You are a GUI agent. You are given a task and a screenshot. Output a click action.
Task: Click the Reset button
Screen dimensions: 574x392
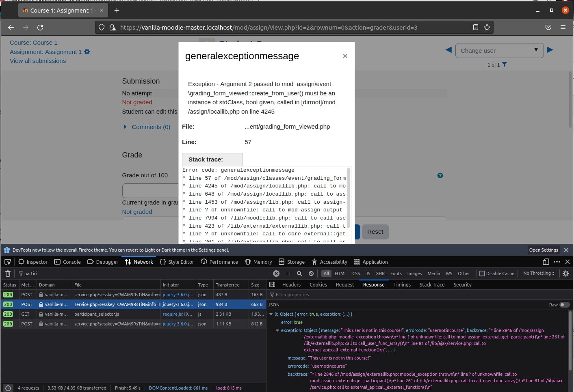375,232
